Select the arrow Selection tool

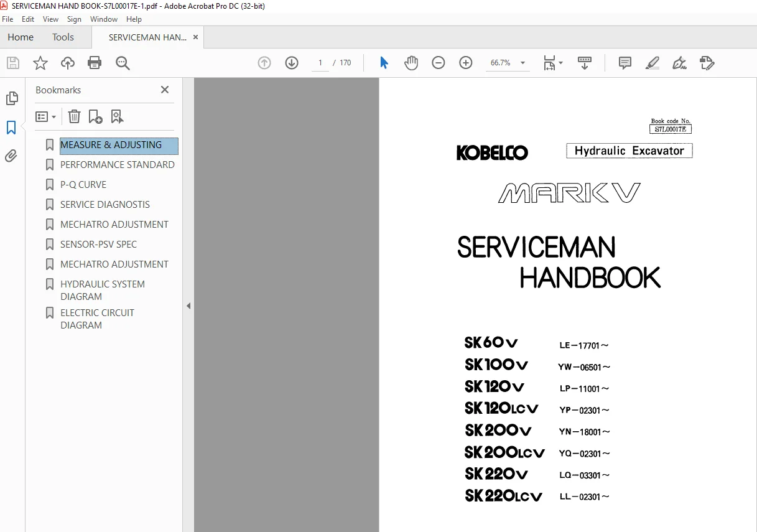point(384,63)
